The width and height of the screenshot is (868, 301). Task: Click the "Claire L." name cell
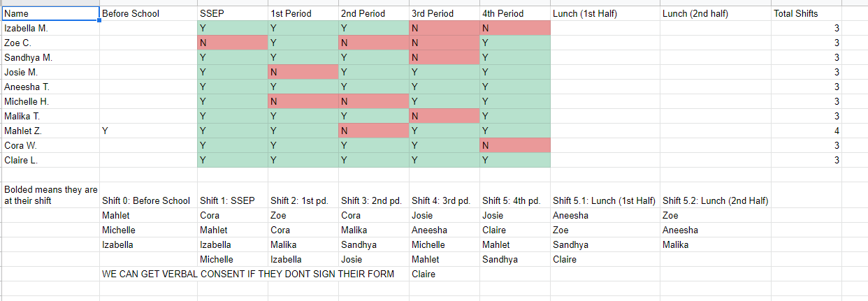(x=50, y=160)
